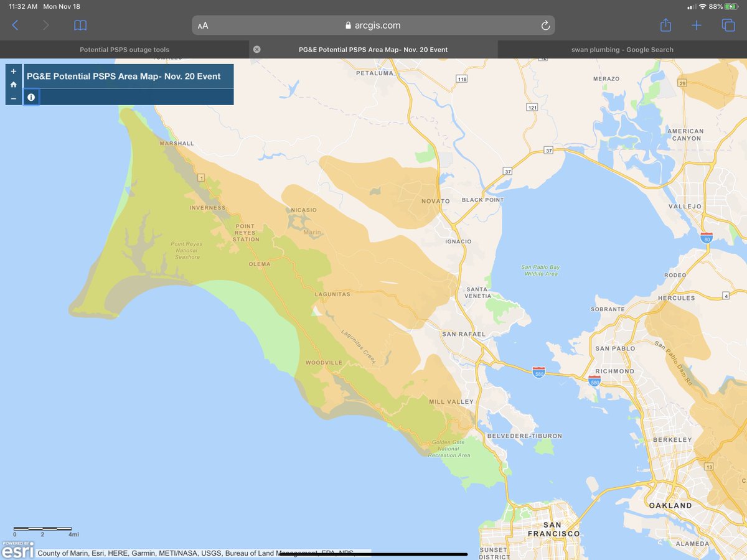Tap the Rodeo label
The height and width of the screenshot is (560, 747).
pyautogui.click(x=675, y=275)
